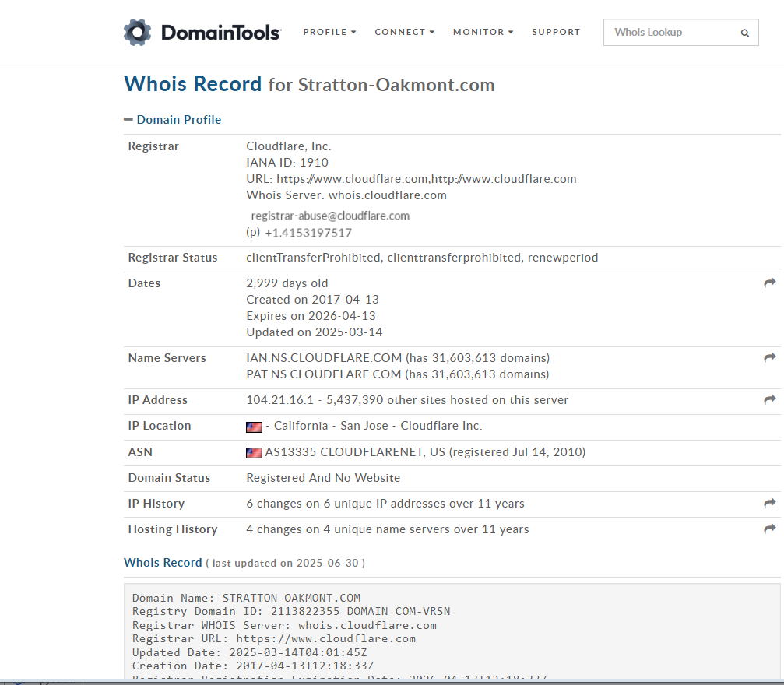This screenshot has width=784, height=685.
Task: Click the Hosting History row label
Action: 173,529
